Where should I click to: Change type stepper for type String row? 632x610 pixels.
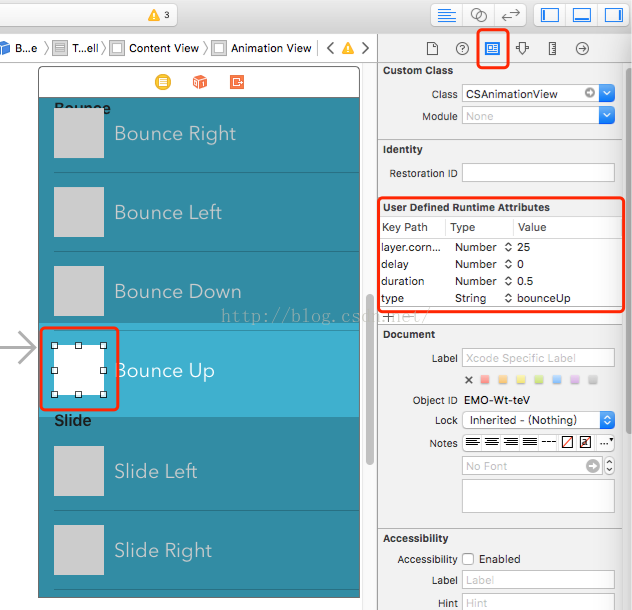coord(508,298)
